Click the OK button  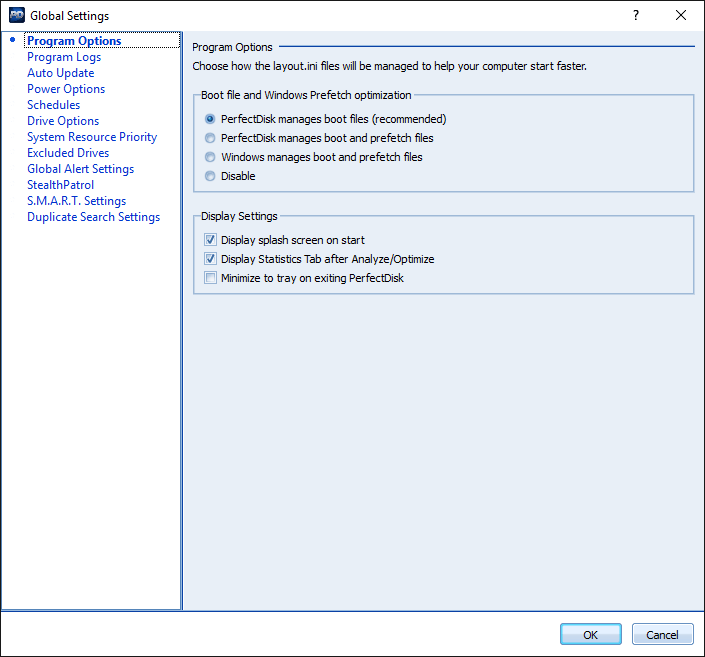[590, 634]
